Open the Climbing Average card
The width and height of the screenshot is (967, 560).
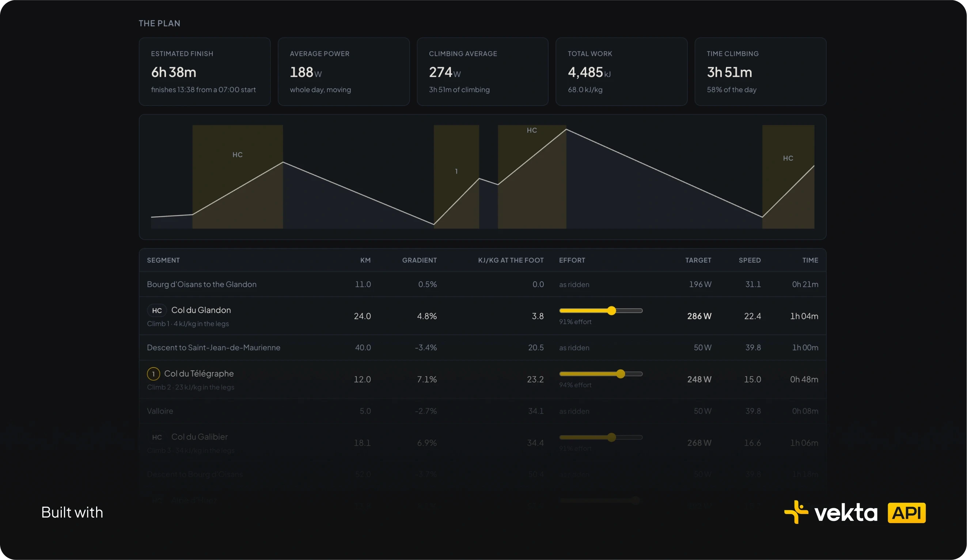point(482,71)
